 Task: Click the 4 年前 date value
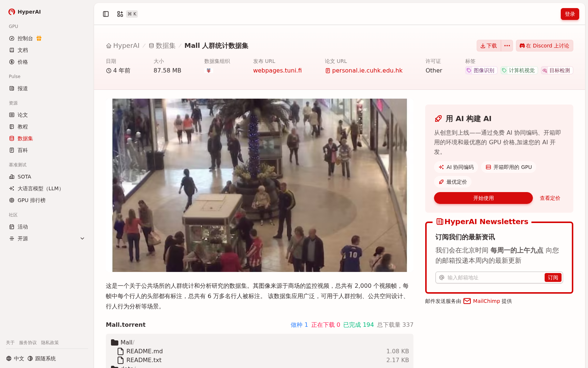118,70
